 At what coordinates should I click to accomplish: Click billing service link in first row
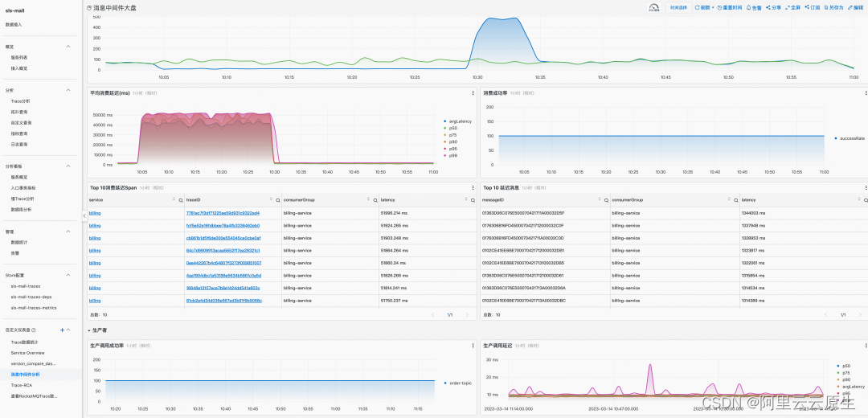(x=95, y=212)
